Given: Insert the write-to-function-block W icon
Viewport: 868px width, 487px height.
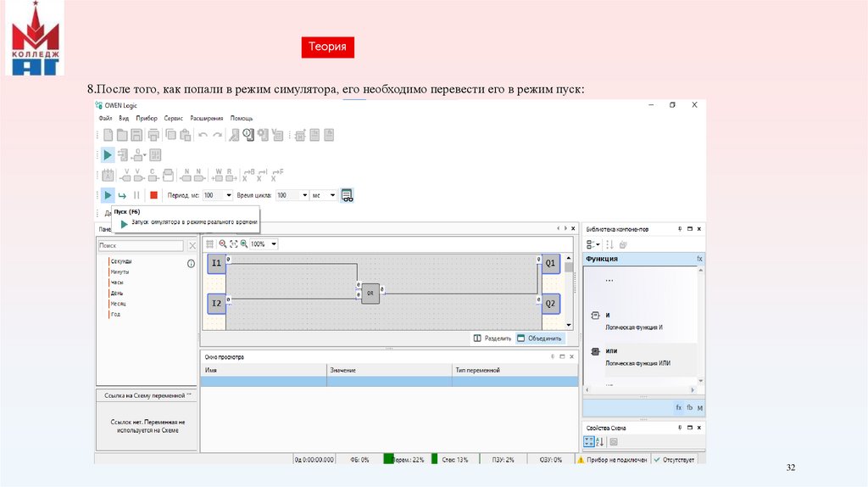Looking at the screenshot, I should point(218,176).
